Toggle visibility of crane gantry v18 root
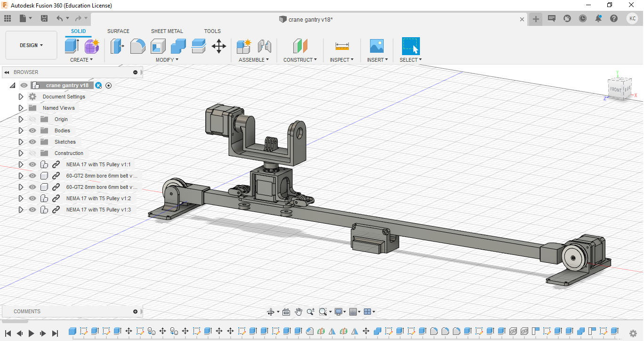The image size is (644, 341). coord(24,85)
